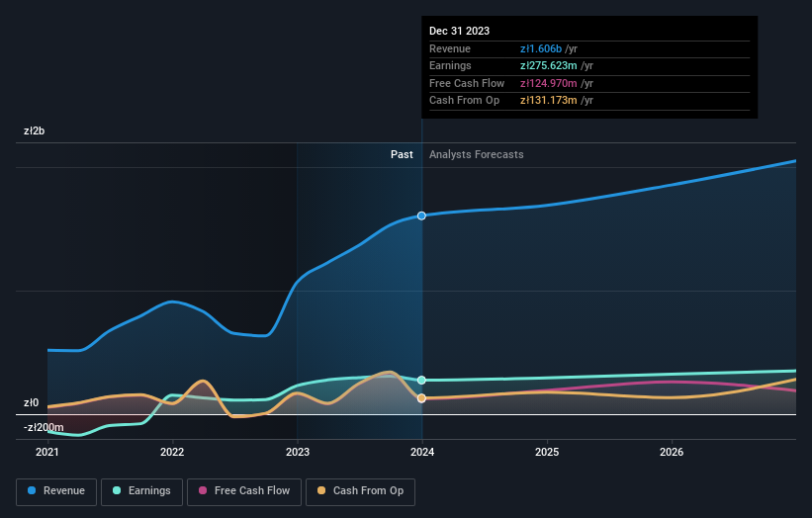Toggle the Cash From Op legend button
812x518 pixels.
[x=360, y=491]
